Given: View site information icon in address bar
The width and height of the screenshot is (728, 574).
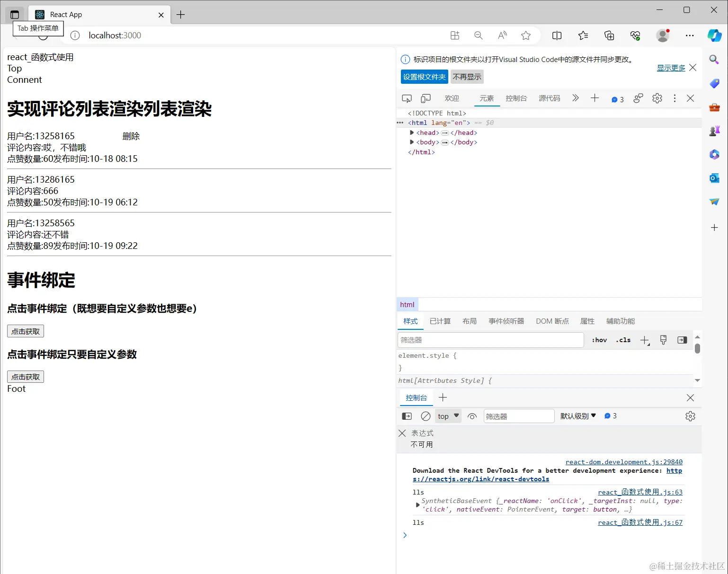Looking at the screenshot, I should click(x=75, y=35).
